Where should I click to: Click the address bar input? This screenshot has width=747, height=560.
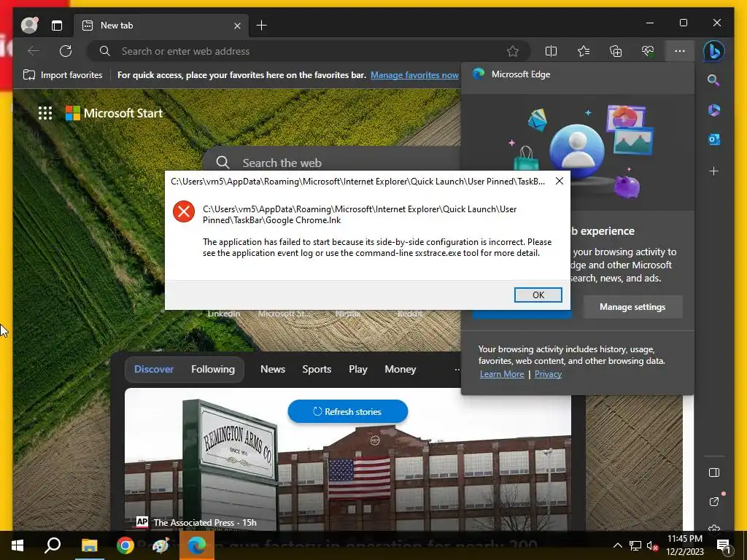[x=309, y=51]
